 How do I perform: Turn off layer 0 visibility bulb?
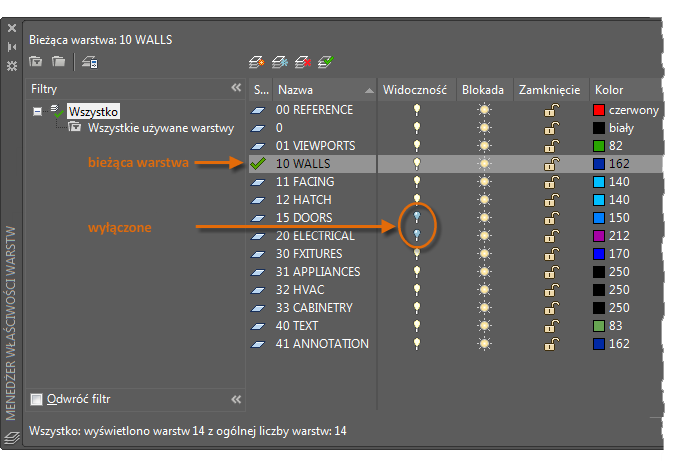click(x=417, y=128)
